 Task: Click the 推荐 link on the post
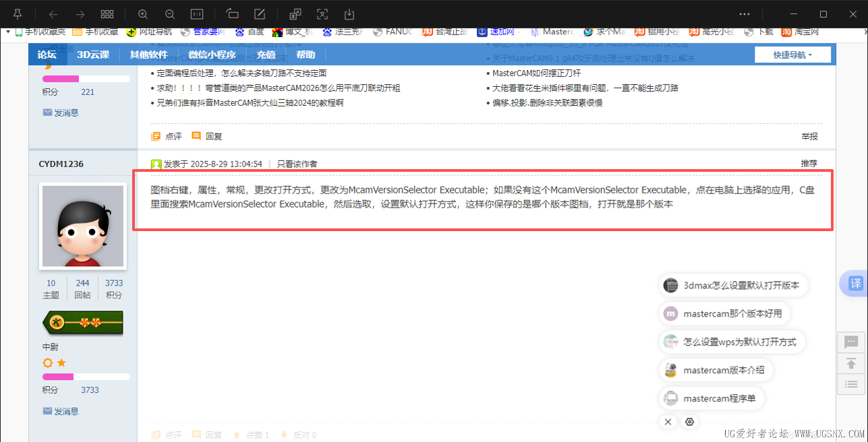pos(809,164)
